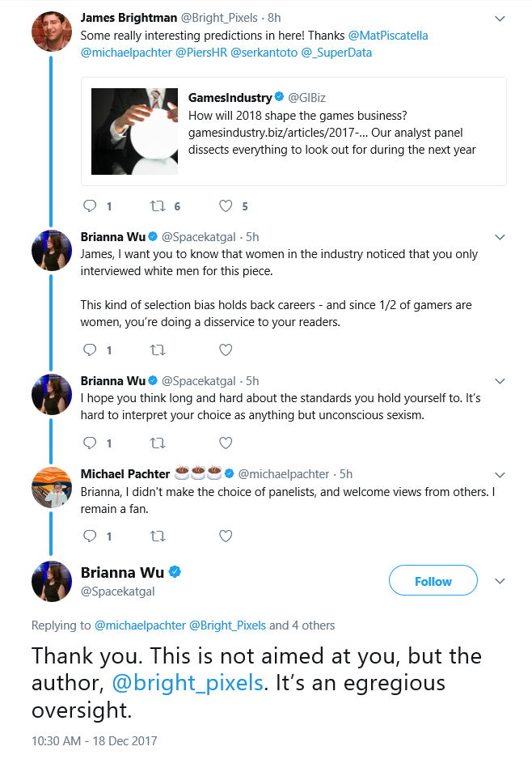Retweet Brianna Wu's unconscious sexism tweet
The image size is (532, 759).
(158, 443)
